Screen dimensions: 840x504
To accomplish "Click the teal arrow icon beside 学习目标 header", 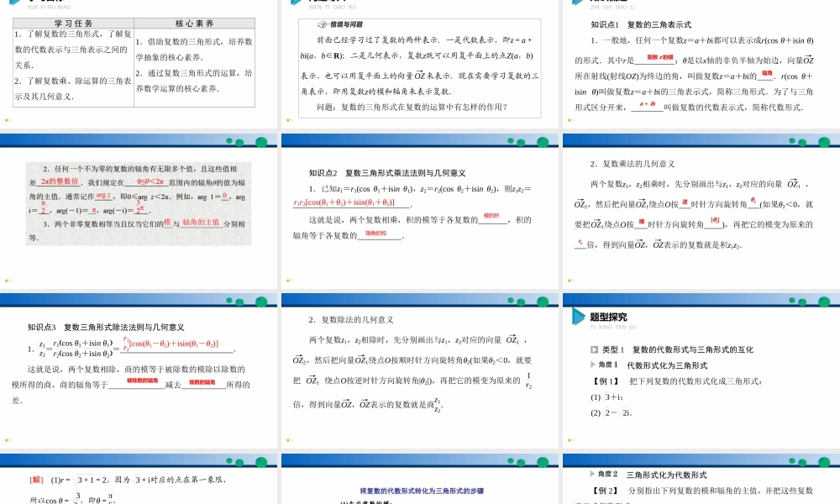I will (x=14, y=3).
